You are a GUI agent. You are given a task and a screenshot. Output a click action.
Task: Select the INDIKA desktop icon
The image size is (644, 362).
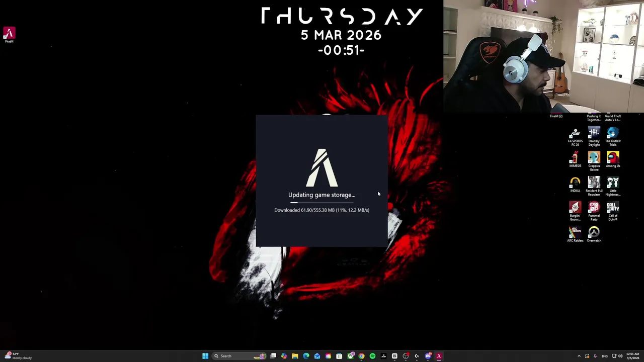(x=575, y=185)
